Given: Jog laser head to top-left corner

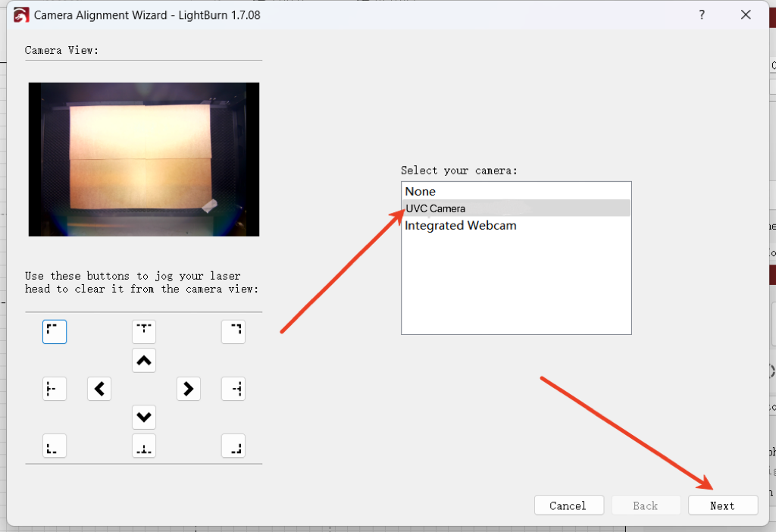Looking at the screenshot, I should tap(55, 332).
